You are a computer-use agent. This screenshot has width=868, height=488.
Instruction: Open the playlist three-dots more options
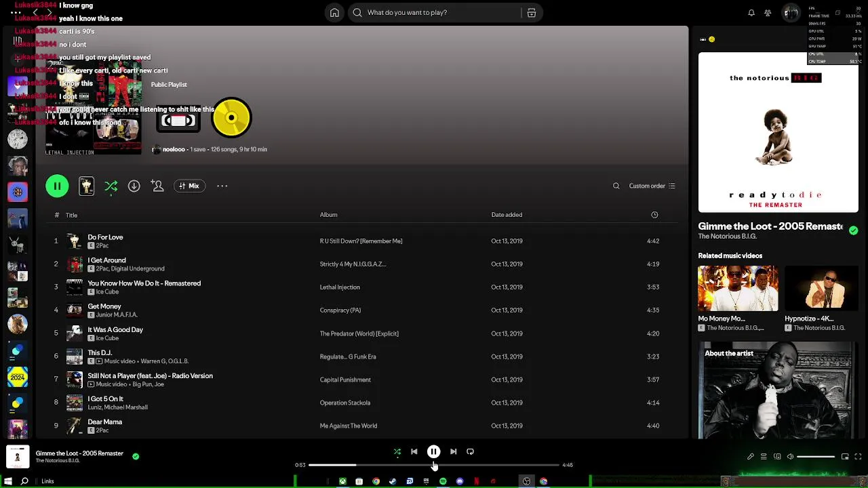[222, 186]
